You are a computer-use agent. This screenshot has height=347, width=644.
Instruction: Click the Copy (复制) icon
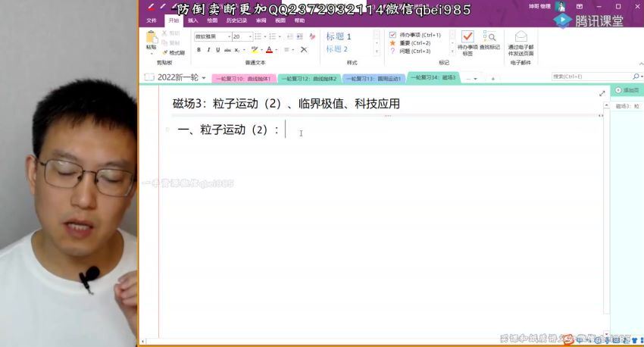coord(164,42)
